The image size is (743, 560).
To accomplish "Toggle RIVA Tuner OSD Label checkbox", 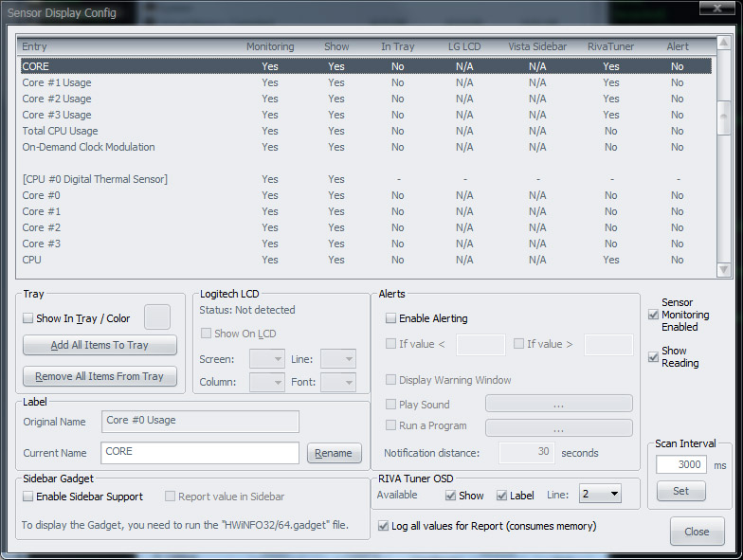I will [x=502, y=496].
